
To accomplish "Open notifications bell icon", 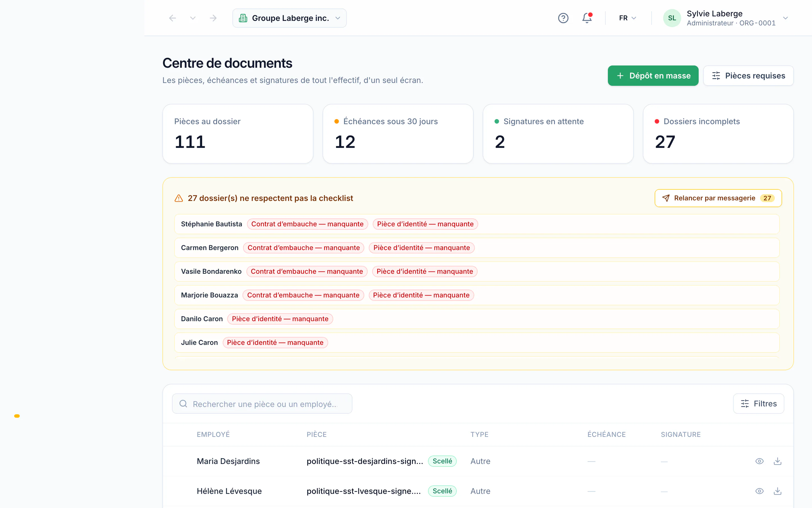I will (x=587, y=18).
